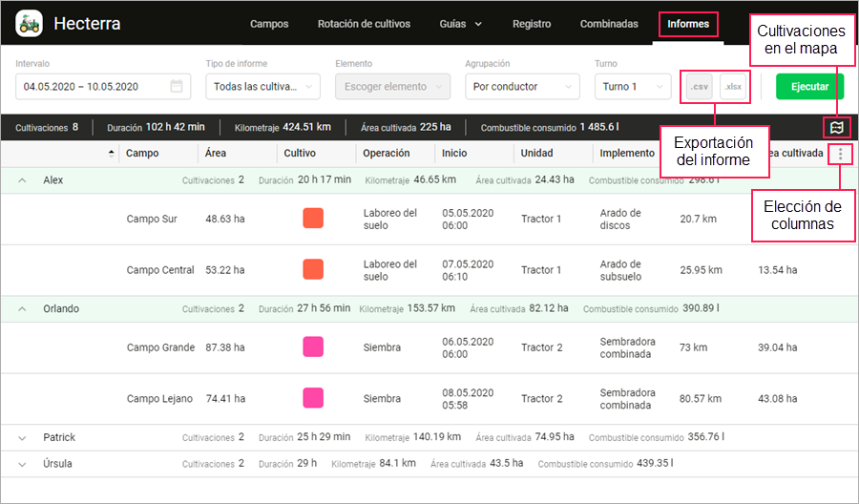Image resolution: width=859 pixels, height=504 pixels.
Task: Sort by the Área column header
Action: pos(216,154)
